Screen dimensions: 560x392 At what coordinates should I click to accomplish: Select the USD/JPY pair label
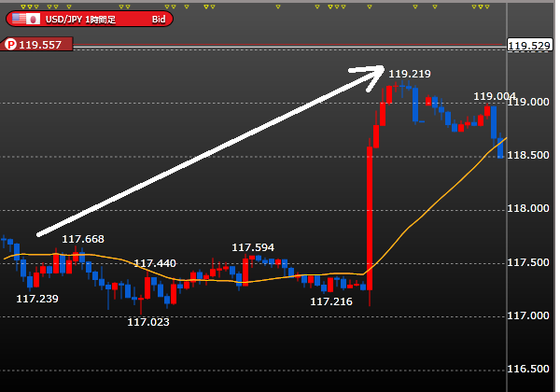coord(64,19)
